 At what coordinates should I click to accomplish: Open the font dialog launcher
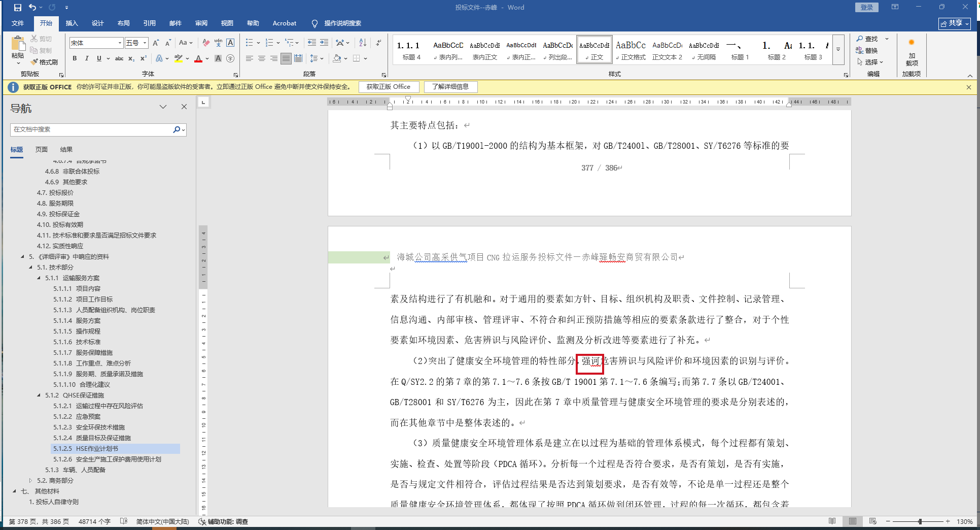(x=236, y=75)
